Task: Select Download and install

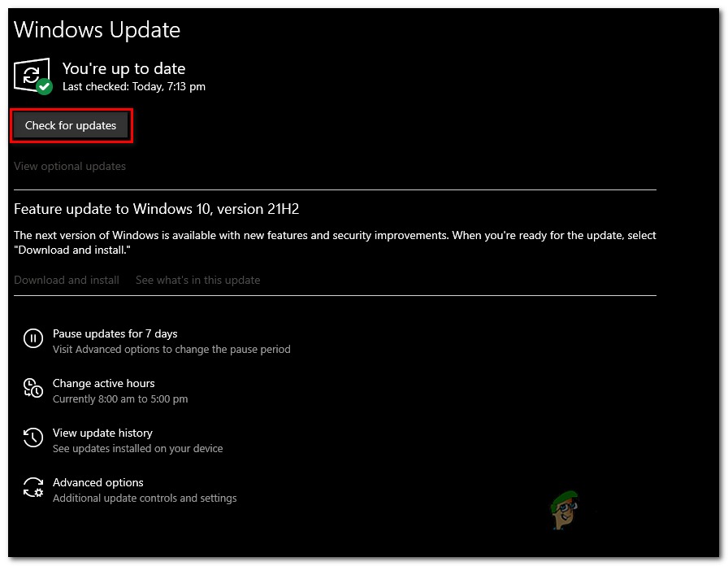Action: pos(66,280)
